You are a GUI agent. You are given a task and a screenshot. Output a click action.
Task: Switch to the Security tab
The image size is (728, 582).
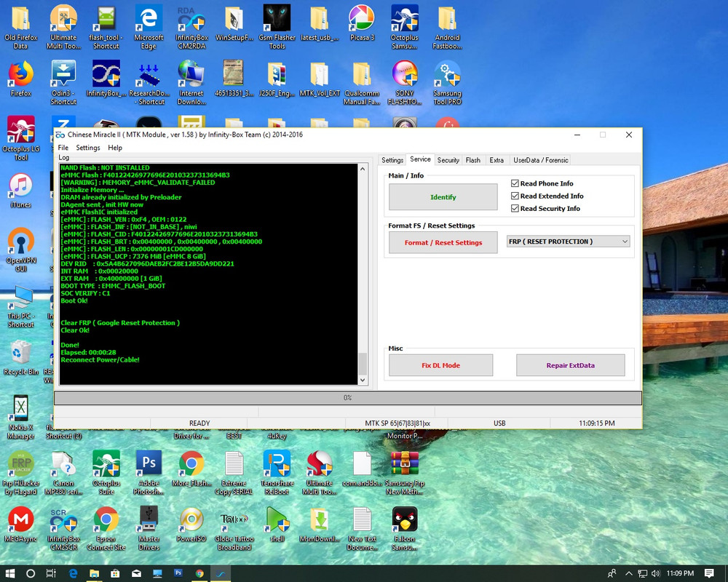[x=448, y=160]
